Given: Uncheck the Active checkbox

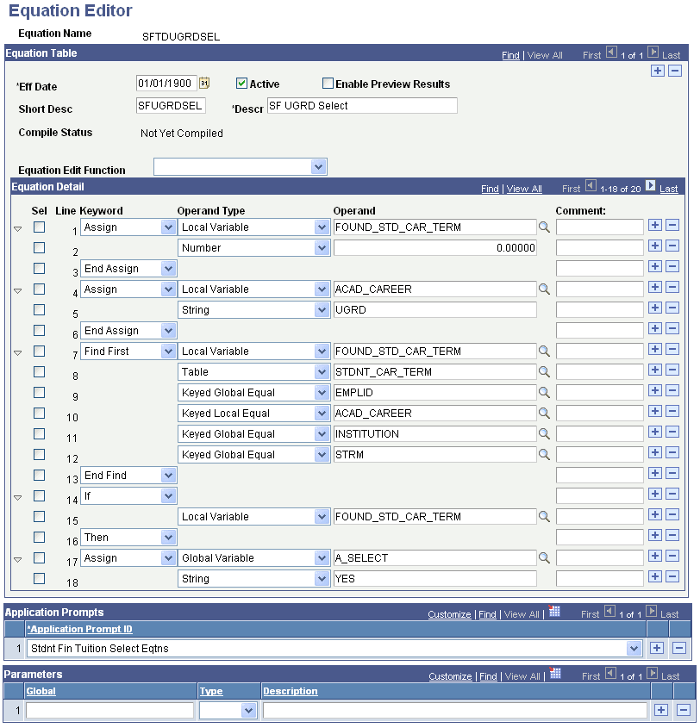Looking at the screenshot, I should [243, 84].
